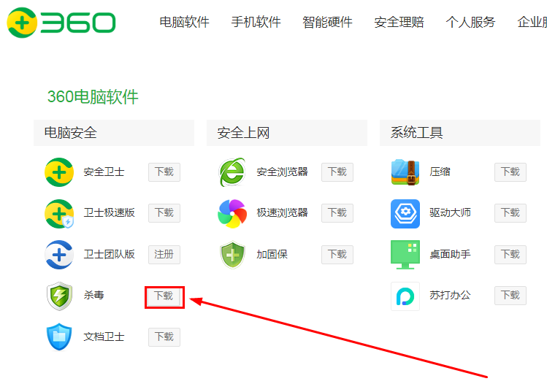Download 文档卫士

[x=164, y=337]
